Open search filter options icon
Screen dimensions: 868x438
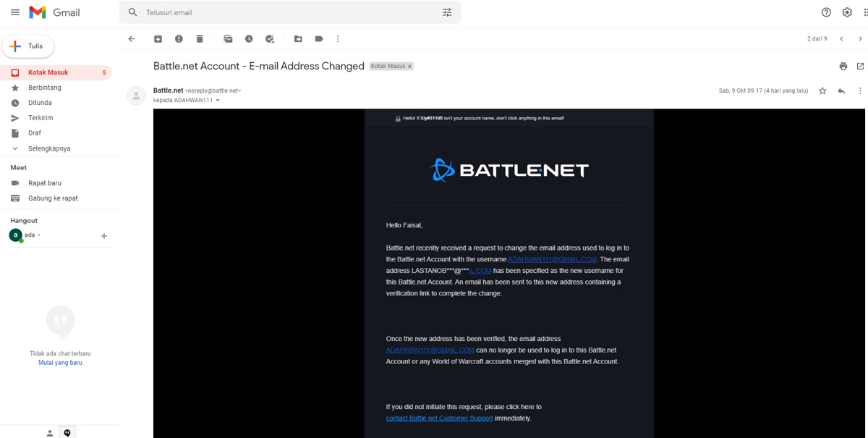pos(447,12)
